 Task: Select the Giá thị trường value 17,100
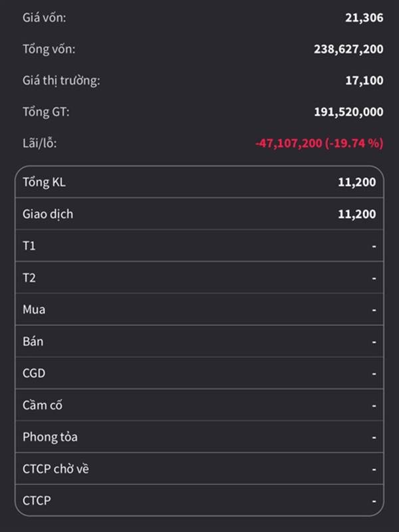364,80
